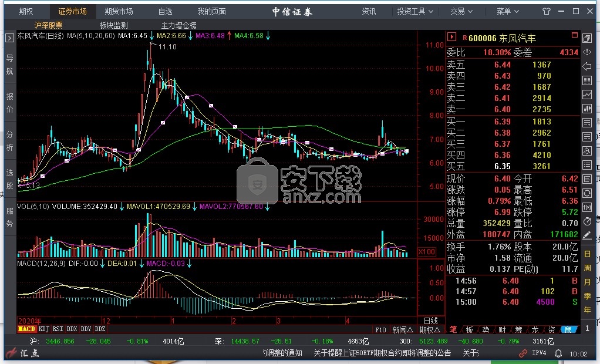Select the 笔 tab in the quote panel
This screenshot has width=600, height=364.
tap(453, 329)
